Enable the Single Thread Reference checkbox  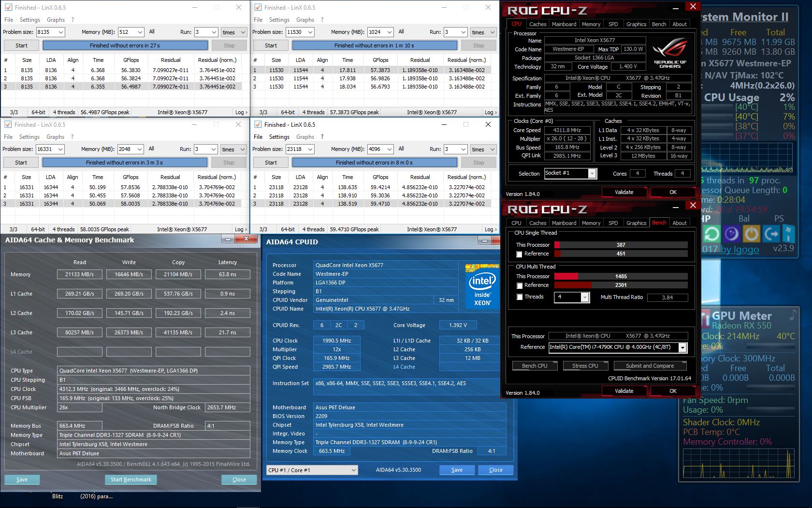point(519,254)
